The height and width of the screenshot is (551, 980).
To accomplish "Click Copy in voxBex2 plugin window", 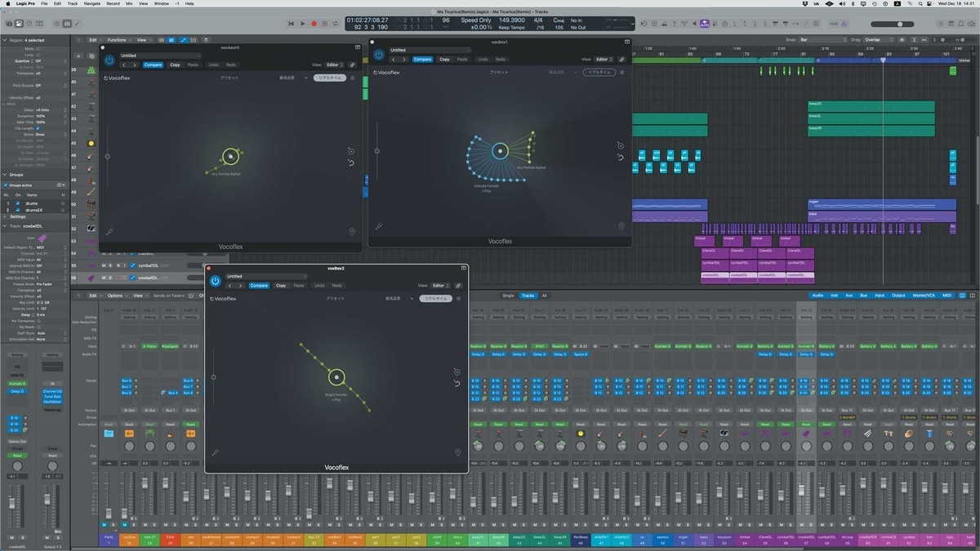I will (x=281, y=286).
